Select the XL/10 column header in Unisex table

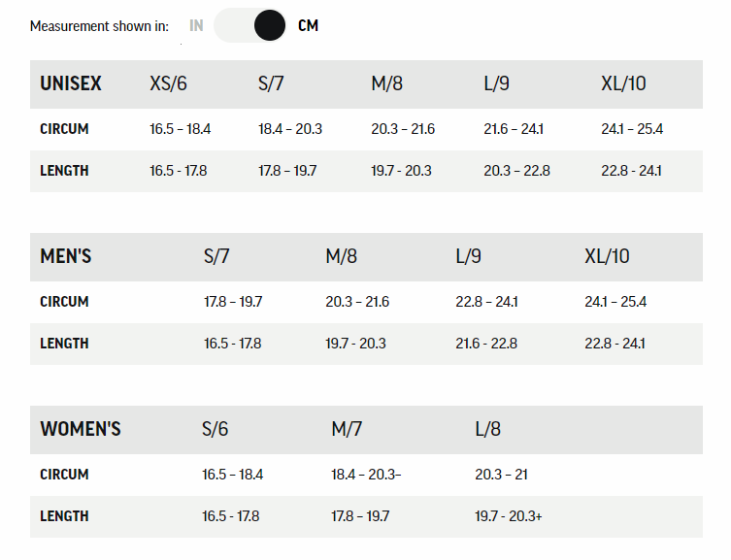pyautogui.click(x=623, y=83)
